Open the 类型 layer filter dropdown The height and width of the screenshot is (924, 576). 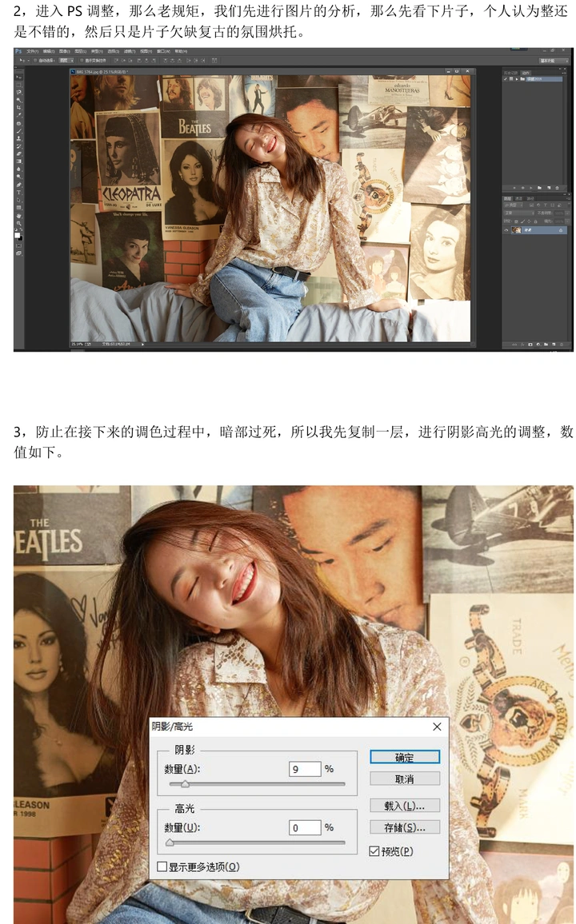(x=514, y=205)
